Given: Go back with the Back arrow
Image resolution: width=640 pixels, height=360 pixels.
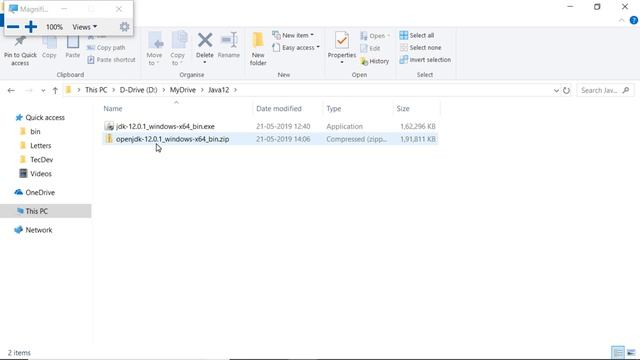Looking at the screenshot, I should pyautogui.click(x=11, y=90).
